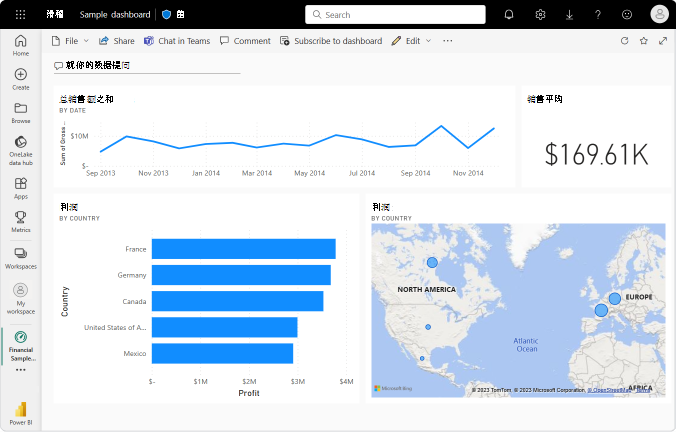Open Metrics trophy icon
676x432 pixels.
(21, 222)
